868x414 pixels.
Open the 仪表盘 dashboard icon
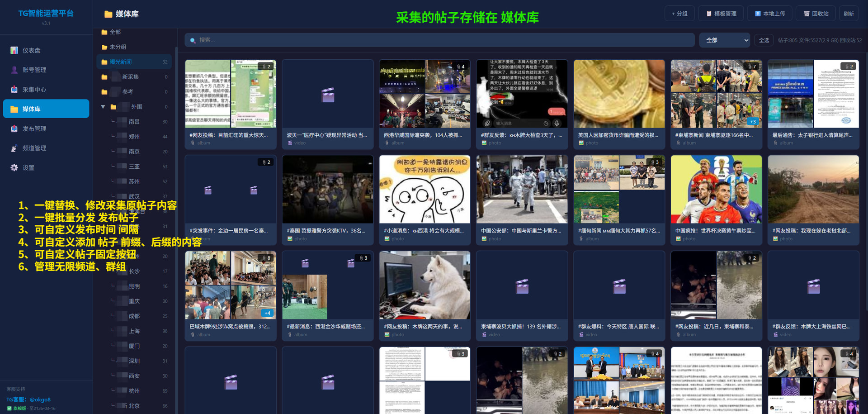14,50
